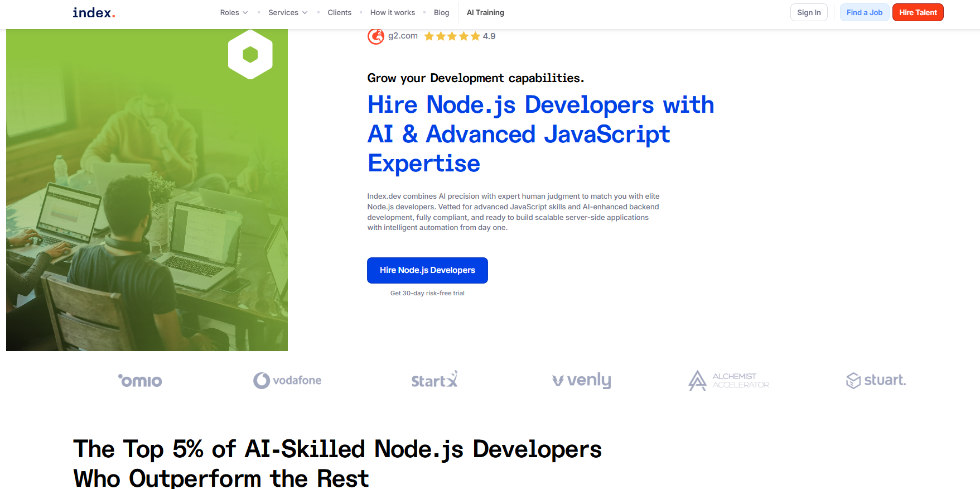Click the G2 logo icon
Screen dimensions: 980x489
[375, 36]
